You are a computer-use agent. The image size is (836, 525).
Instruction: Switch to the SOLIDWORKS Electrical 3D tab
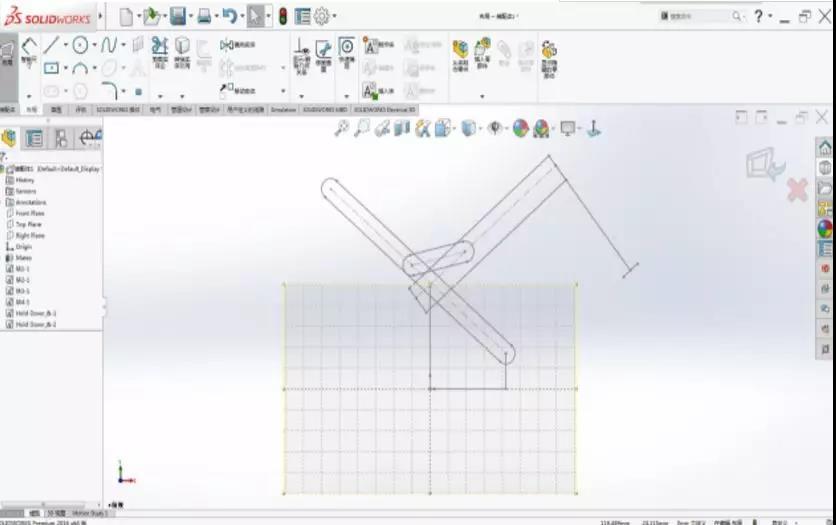pyautogui.click(x=384, y=110)
